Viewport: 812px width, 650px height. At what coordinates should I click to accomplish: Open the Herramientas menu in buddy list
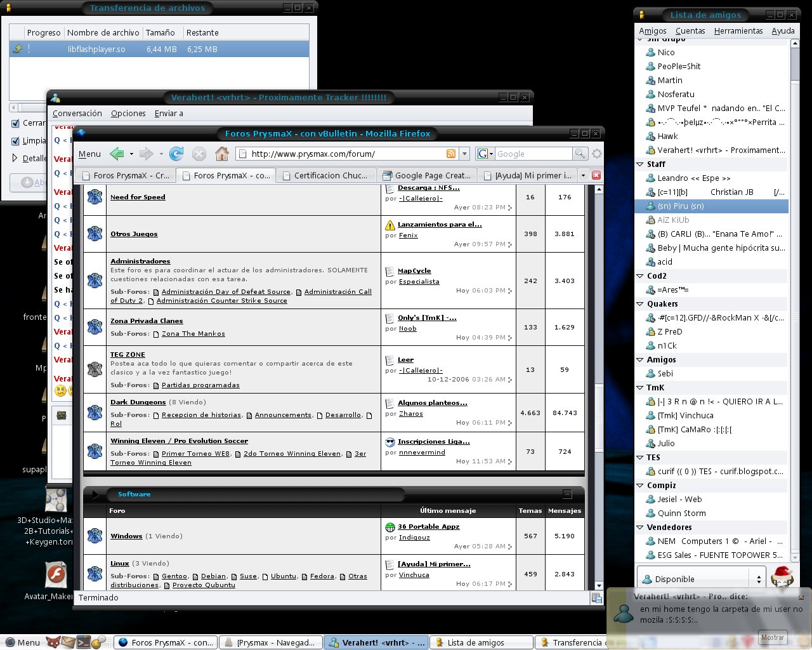738,30
